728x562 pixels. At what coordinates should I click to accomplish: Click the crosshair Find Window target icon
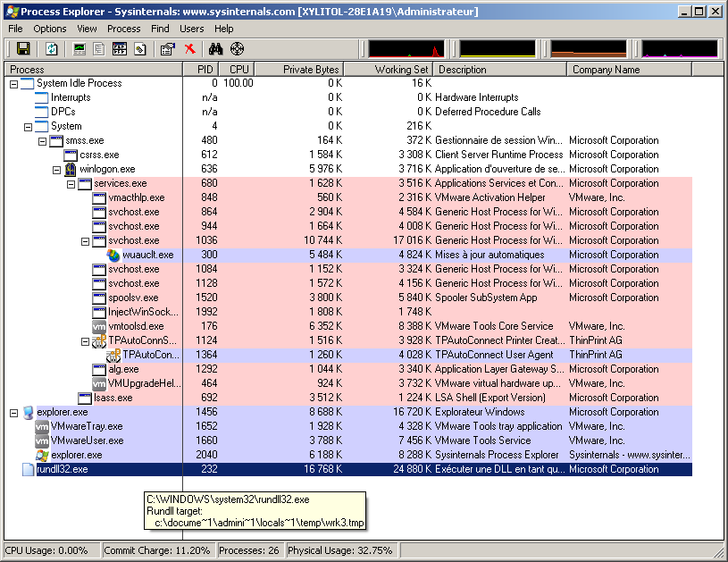click(238, 49)
